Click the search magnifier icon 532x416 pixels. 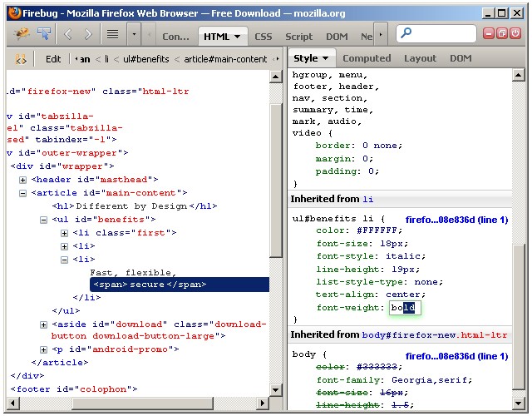pyautogui.click(x=406, y=33)
